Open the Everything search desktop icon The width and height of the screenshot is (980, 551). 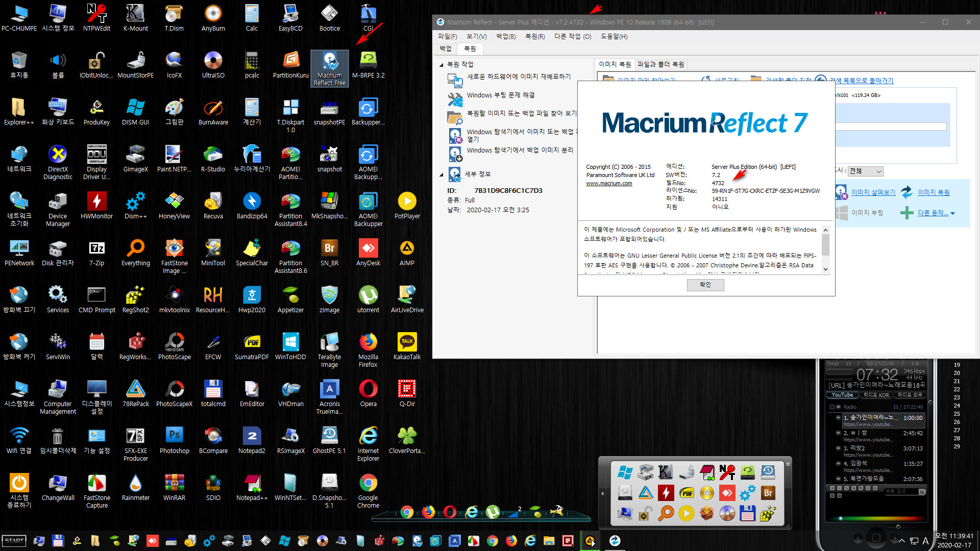(136, 253)
